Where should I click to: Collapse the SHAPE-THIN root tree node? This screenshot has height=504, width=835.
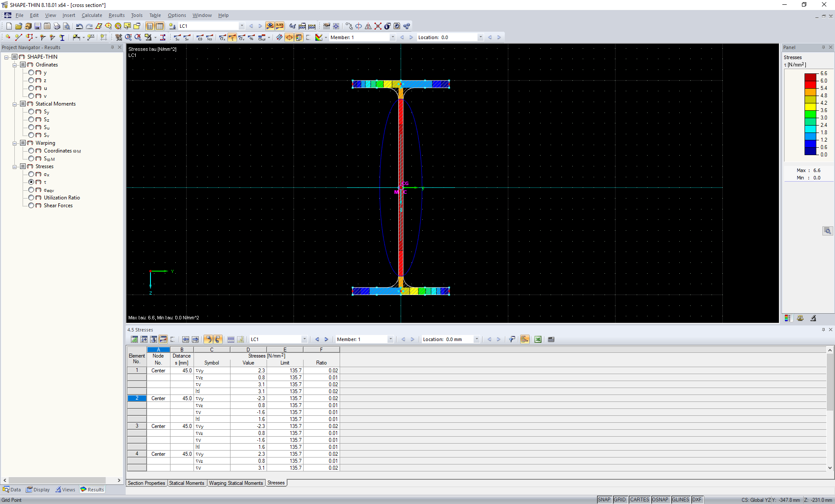tap(7, 57)
